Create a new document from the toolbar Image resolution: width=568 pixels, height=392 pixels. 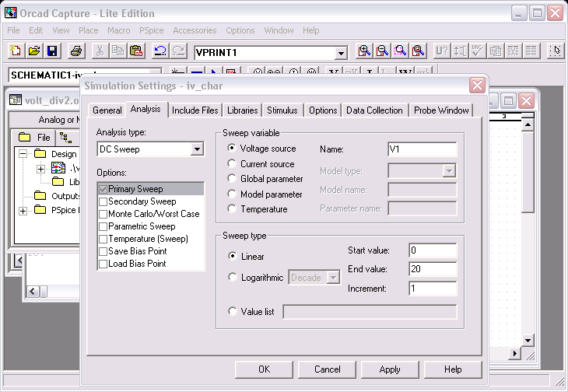tap(16, 51)
